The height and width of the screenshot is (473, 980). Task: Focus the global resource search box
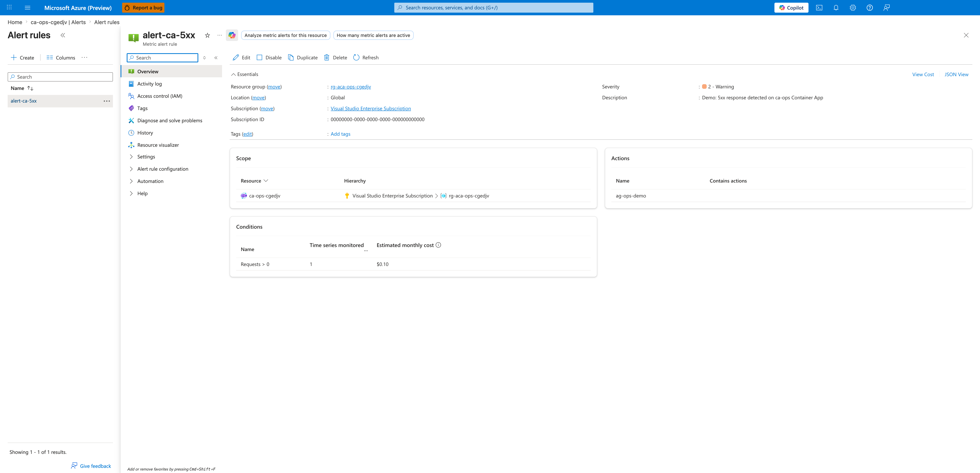[493, 8]
